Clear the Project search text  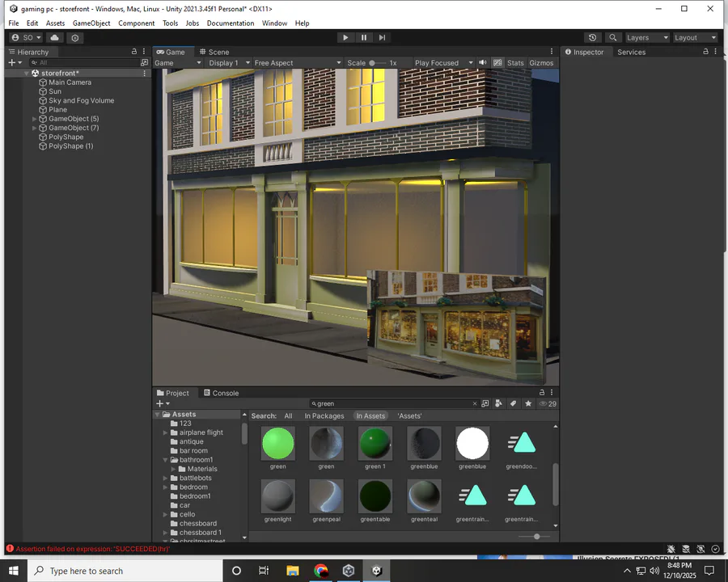(475, 404)
